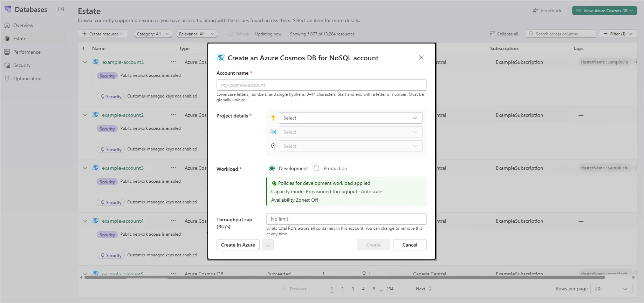Open Optimization via its lightbulb icon
The width and height of the screenshot is (644, 303).
(x=7, y=79)
